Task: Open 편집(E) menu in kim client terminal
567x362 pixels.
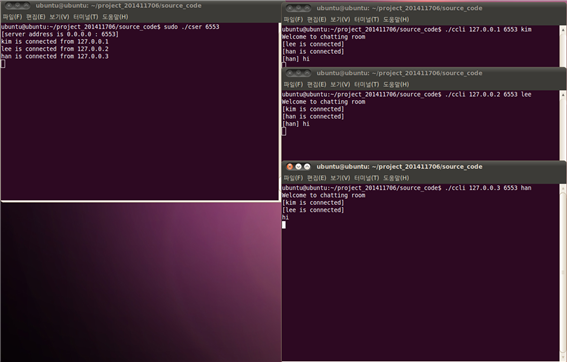Action: point(316,20)
